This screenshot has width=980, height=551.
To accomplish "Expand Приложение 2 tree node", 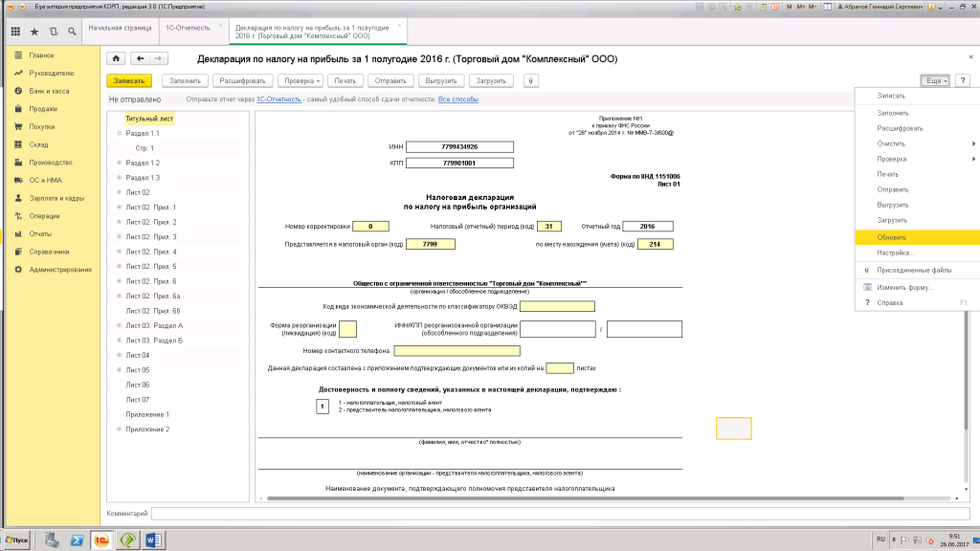I will (x=119, y=430).
